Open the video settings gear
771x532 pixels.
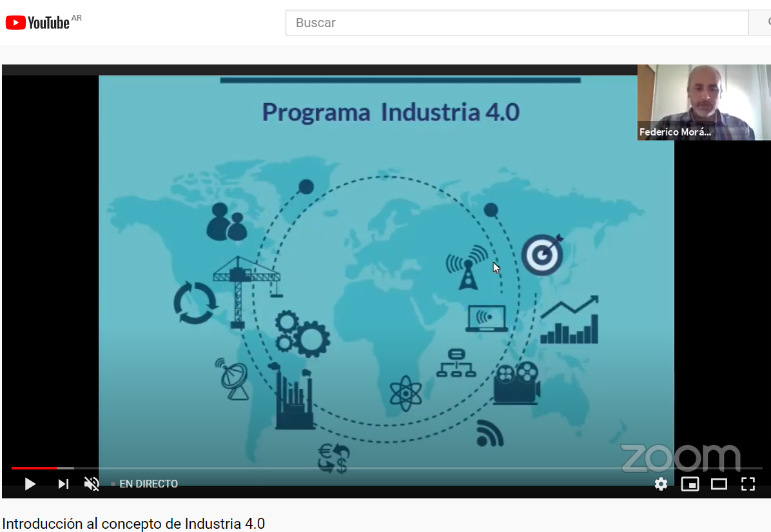tap(661, 484)
